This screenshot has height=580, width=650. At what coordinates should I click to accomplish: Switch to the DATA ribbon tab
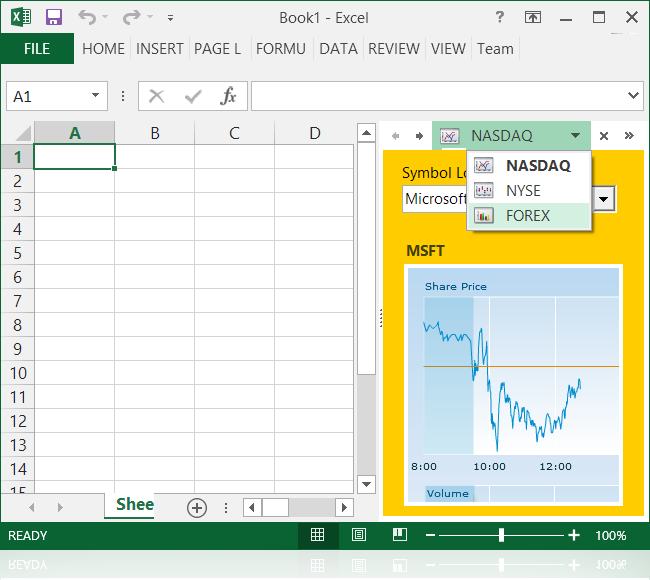pos(338,49)
